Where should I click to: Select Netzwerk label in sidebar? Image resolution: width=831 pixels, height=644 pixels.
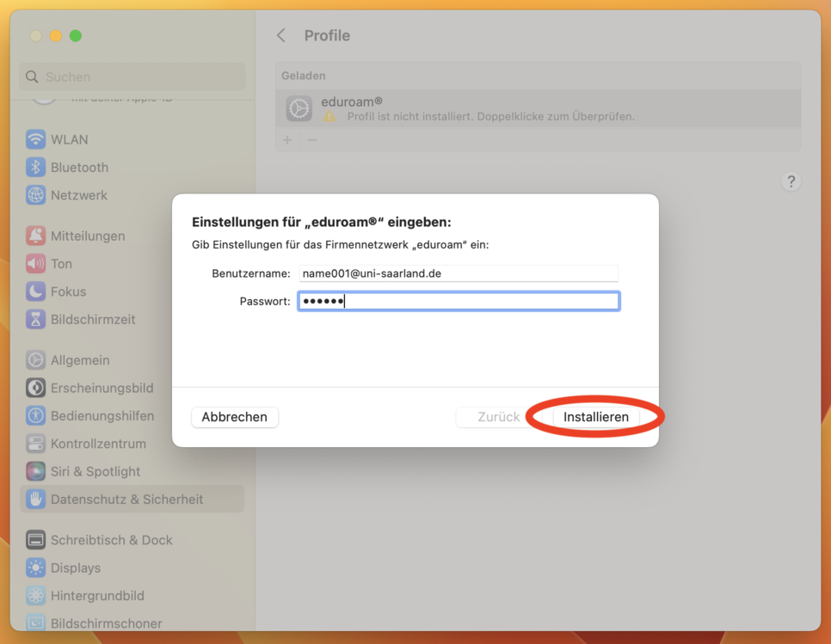pos(79,195)
